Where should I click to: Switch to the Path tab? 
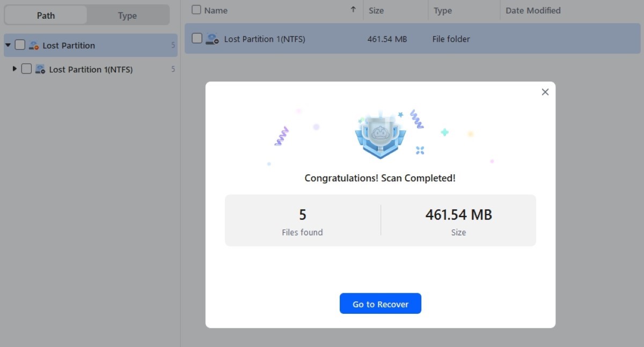[x=46, y=16]
